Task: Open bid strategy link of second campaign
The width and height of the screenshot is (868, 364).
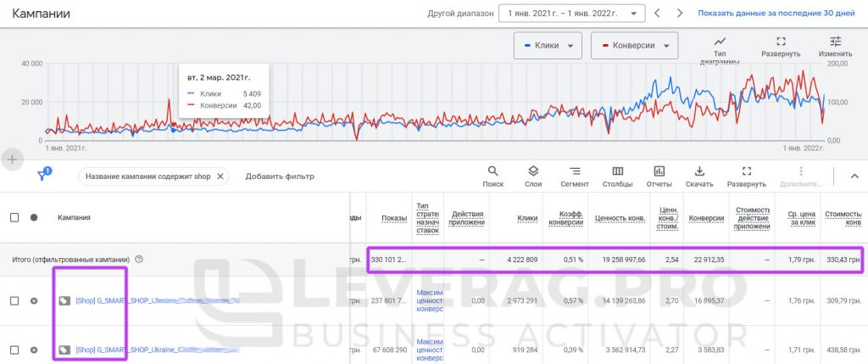Action: pos(429,350)
